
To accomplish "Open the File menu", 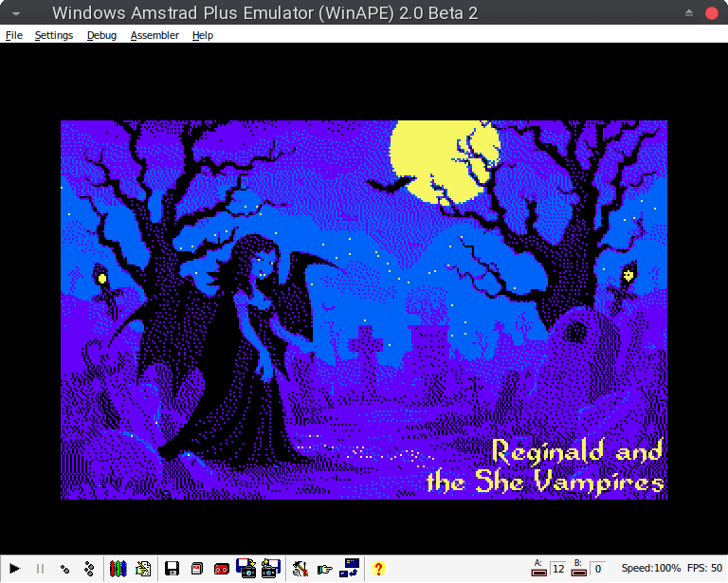I will [14, 35].
